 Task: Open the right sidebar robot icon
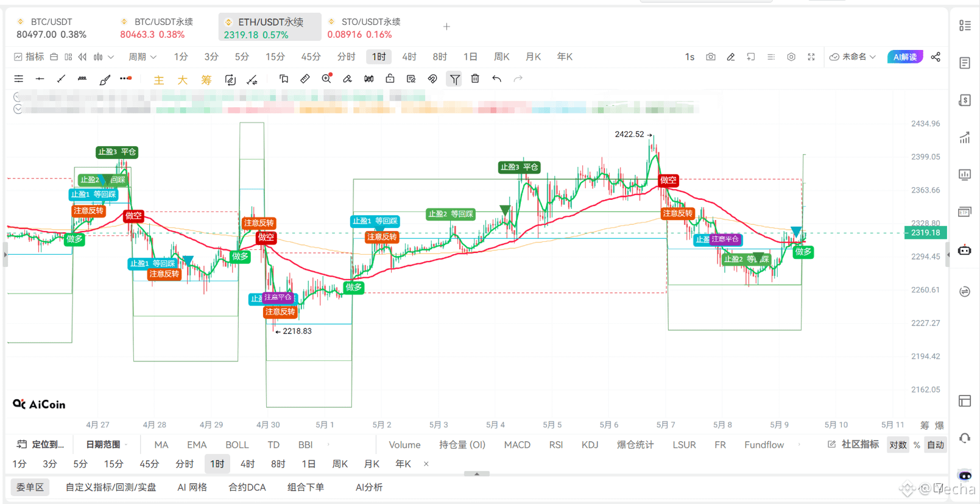coord(965,250)
